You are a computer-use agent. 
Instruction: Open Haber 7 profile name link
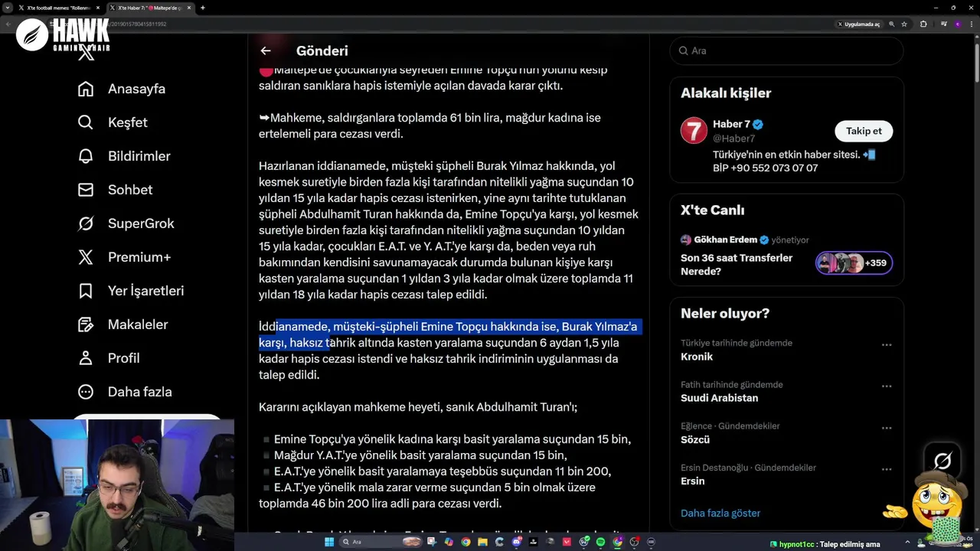click(x=731, y=124)
